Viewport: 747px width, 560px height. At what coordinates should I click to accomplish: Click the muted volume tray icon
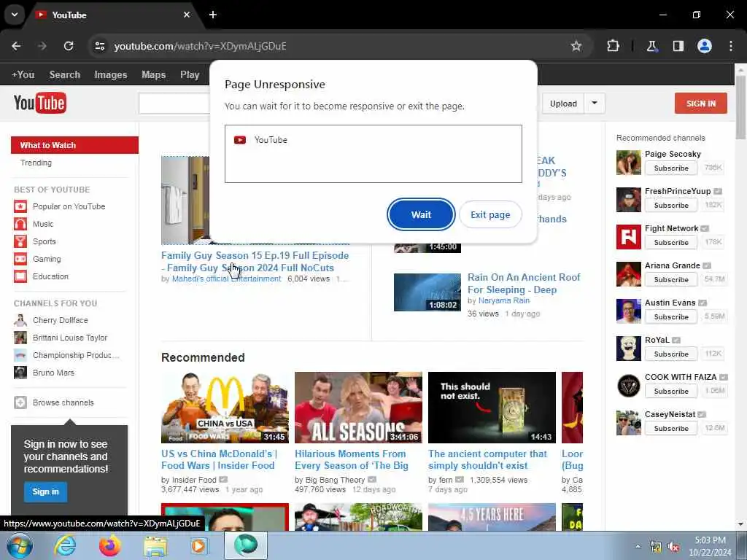[673, 547]
